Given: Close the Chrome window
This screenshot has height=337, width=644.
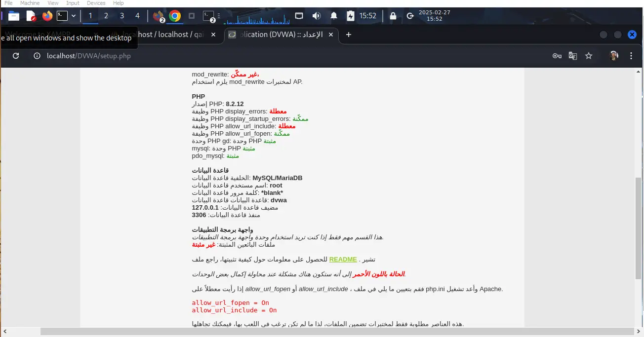Looking at the screenshot, I should tap(632, 35).
